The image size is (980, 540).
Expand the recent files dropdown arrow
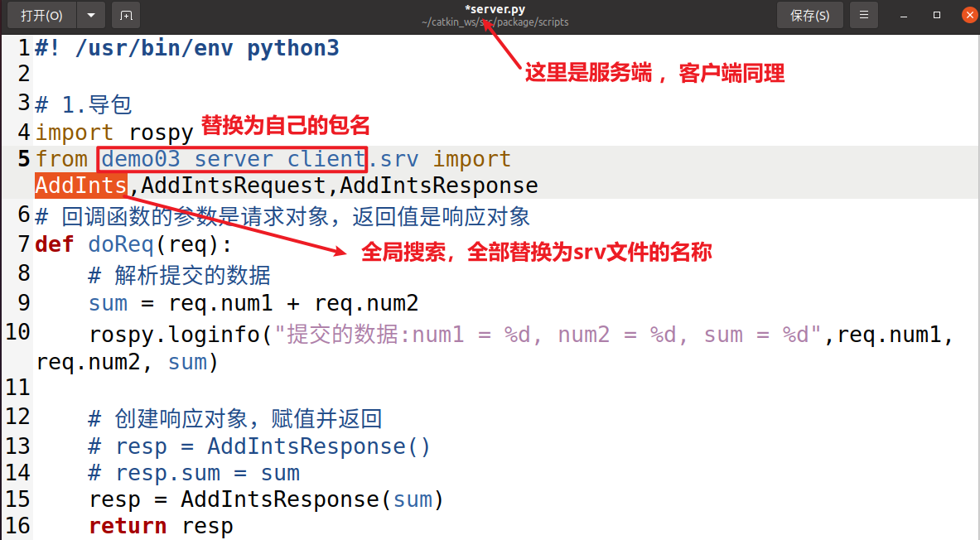click(x=91, y=15)
